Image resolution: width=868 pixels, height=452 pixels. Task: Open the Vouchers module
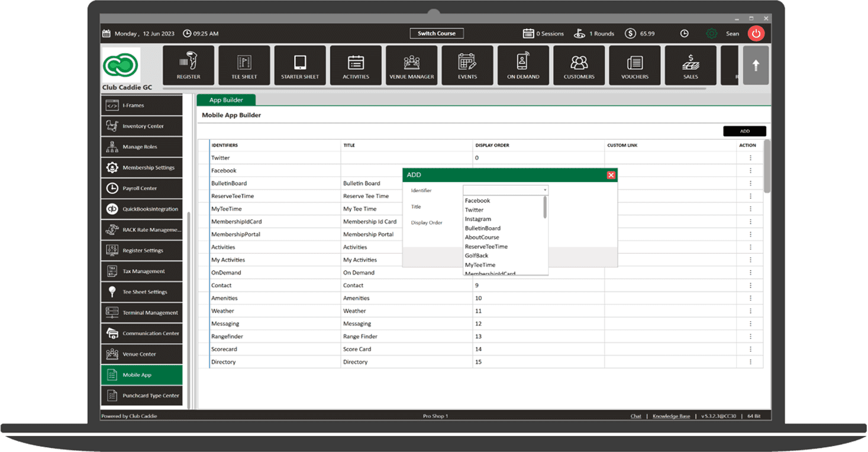(635, 65)
